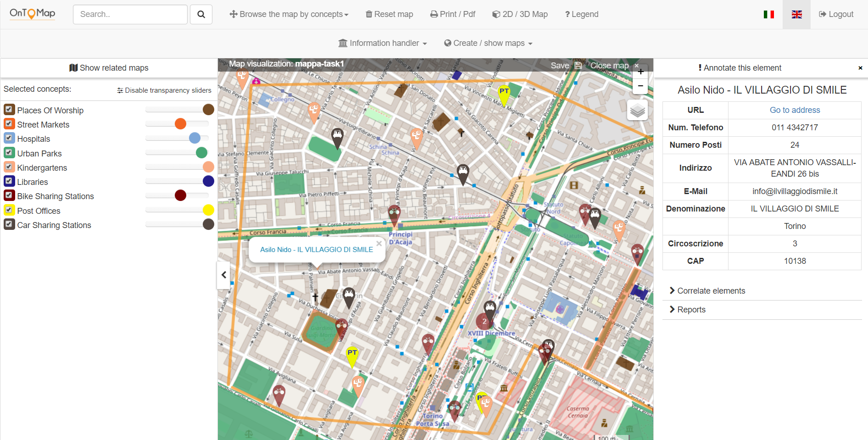Click the magnifier search button
Screen dimensions: 868x440
201,14
